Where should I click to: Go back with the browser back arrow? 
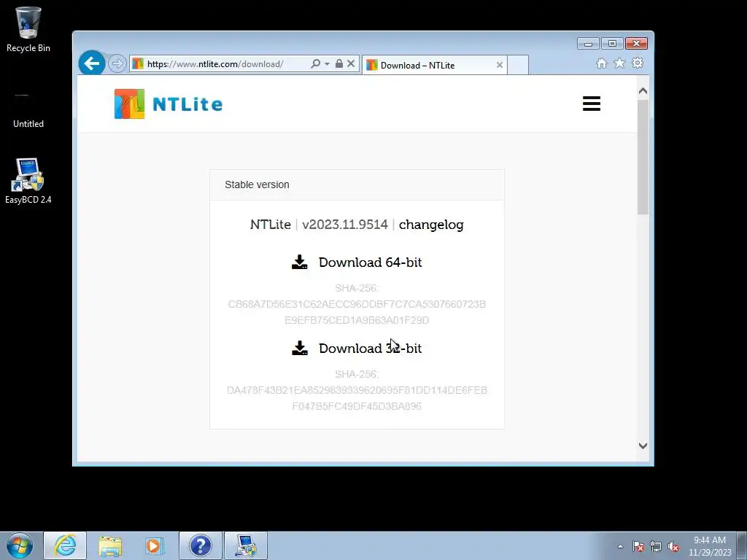[x=91, y=63]
